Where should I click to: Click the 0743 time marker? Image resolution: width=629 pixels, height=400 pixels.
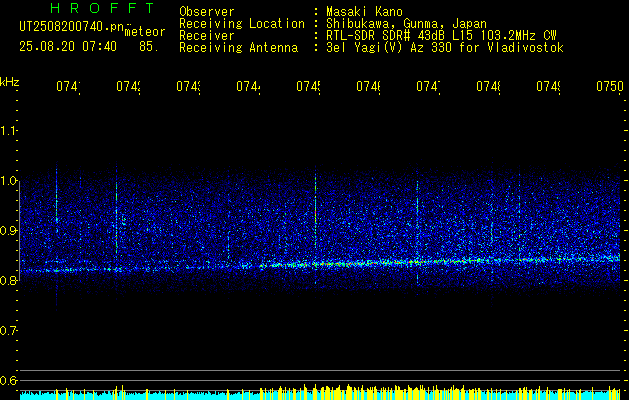(x=188, y=86)
